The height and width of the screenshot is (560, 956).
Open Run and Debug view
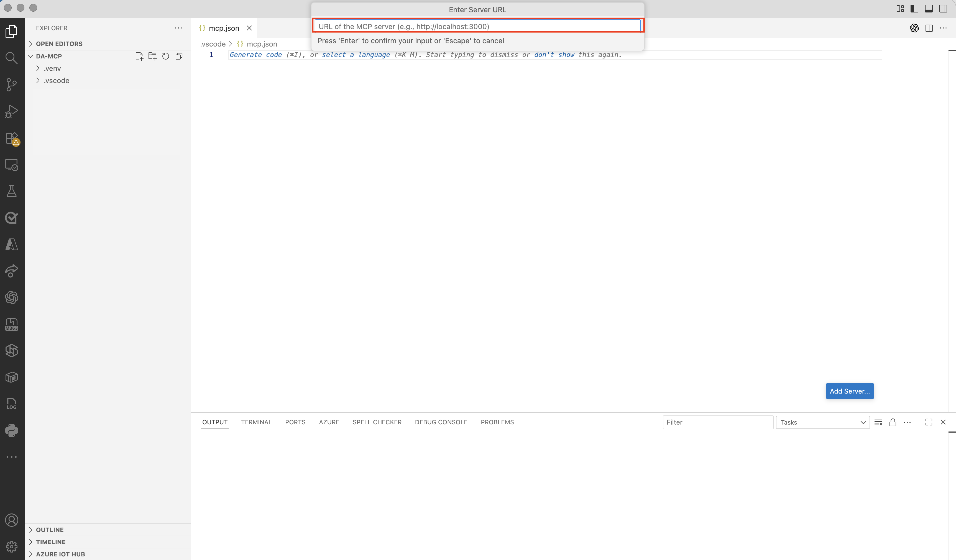point(12,111)
